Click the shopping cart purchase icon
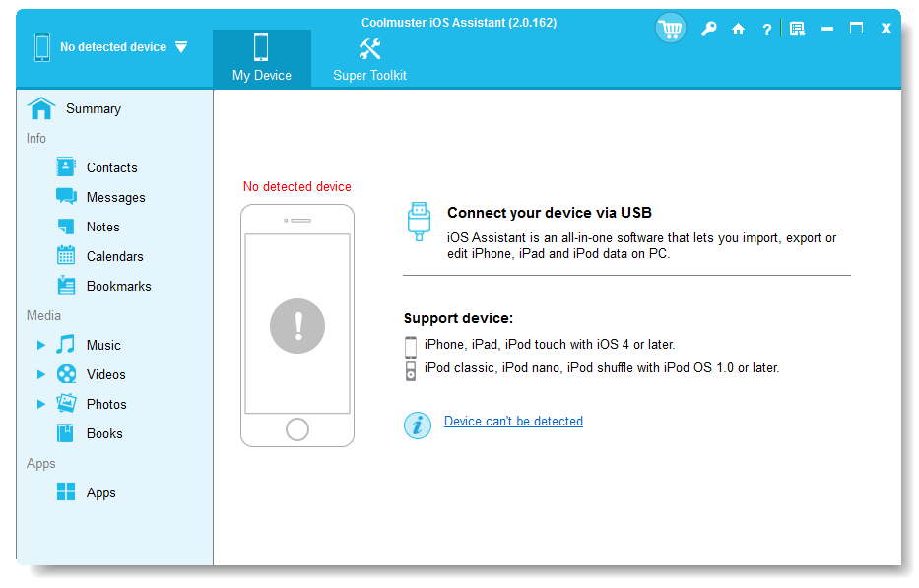 671,29
